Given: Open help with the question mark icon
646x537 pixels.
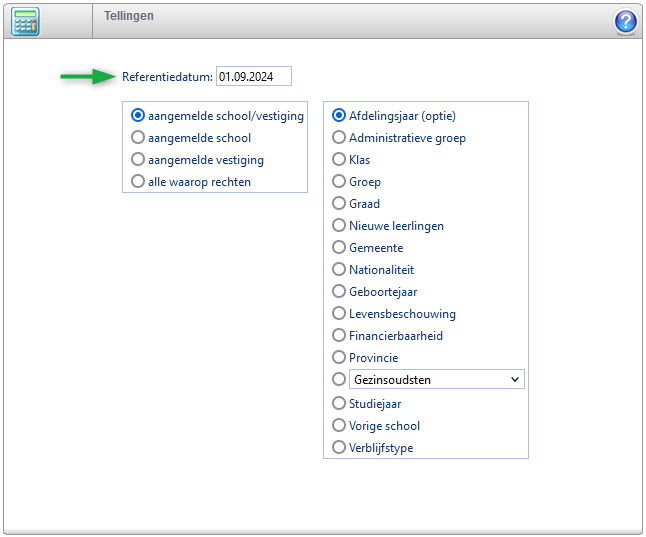Looking at the screenshot, I should (625, 21).
